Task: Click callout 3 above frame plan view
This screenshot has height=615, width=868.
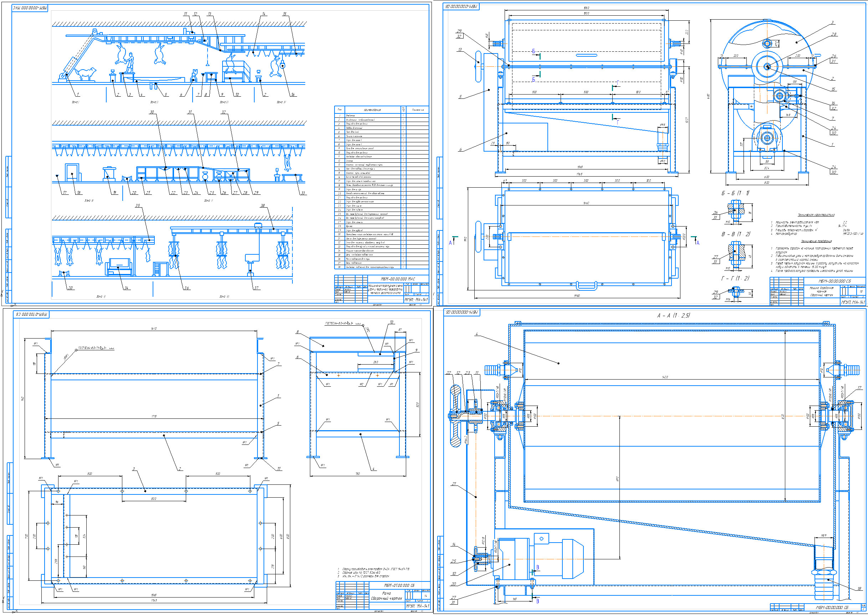Action: pos(134,469)
